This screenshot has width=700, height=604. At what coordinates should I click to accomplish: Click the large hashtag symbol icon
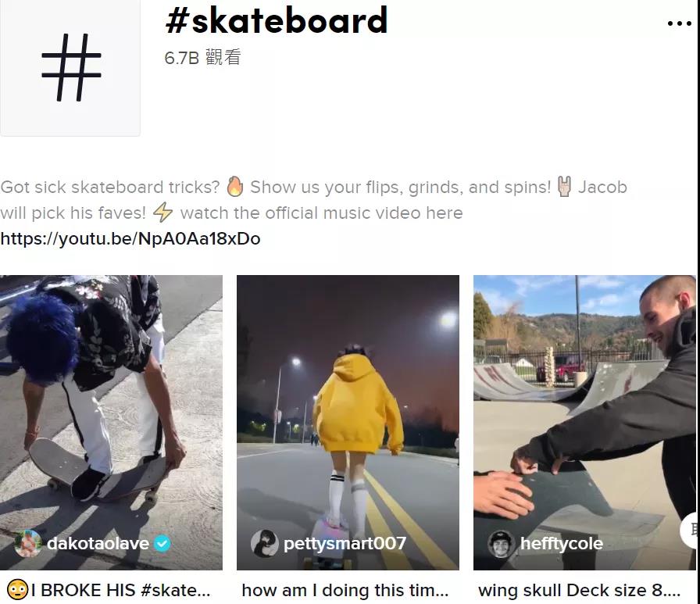click(71, 67)
